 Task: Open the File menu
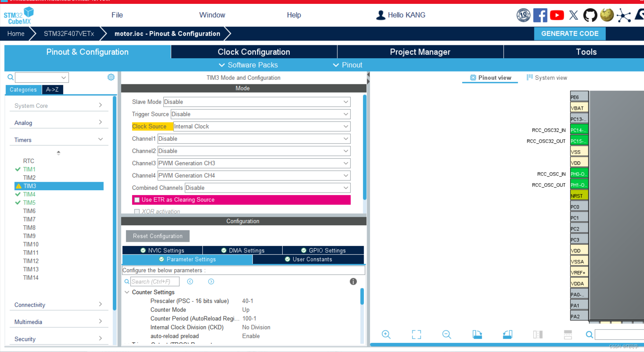click(117, 15)
